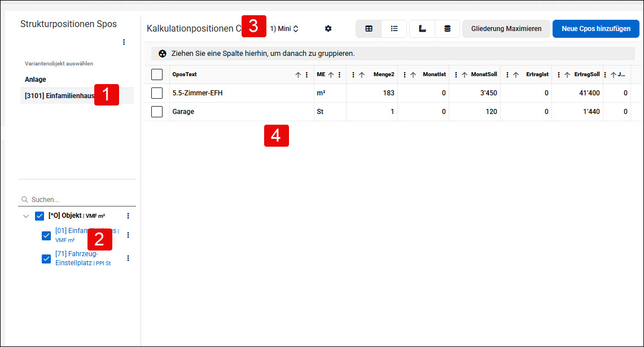Screen dimensions: 644x347
Task: Tick checkbox for 5.5-Zimmer-EFH row
Action: point(157,93)
